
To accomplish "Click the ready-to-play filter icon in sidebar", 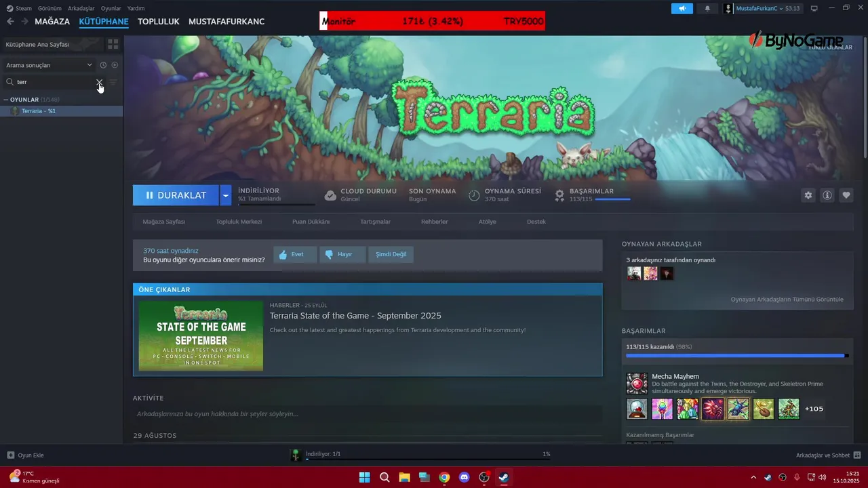I will click(x=115, y=65).
